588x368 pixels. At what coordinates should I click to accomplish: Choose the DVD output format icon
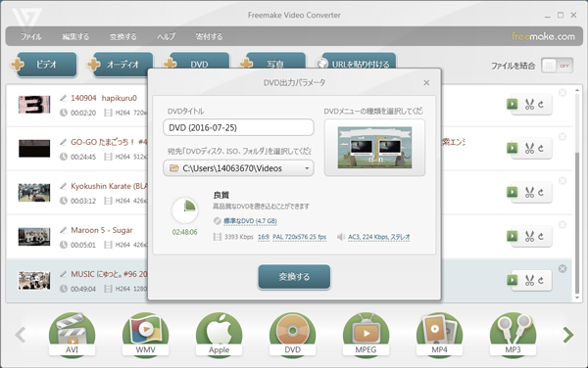click(292, 335)
